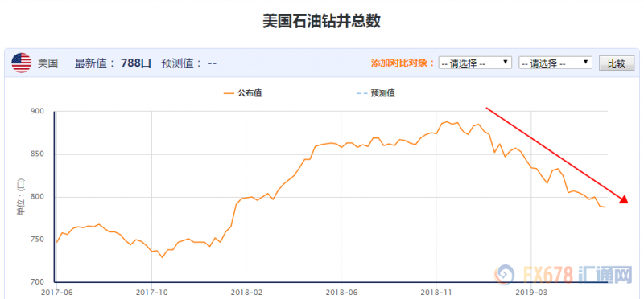This screenshot has width=644, height=299.
Task: Toggle the 公布值 legend series
Action: point(243,93)
